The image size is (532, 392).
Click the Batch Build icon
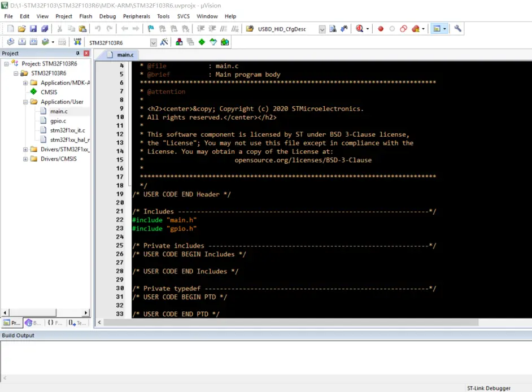point(45,42)
